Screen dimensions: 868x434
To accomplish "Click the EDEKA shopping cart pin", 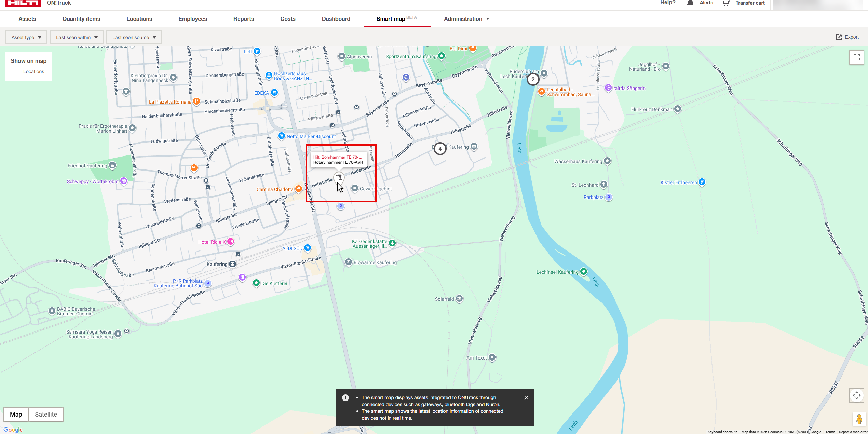I will pos(274,92).
